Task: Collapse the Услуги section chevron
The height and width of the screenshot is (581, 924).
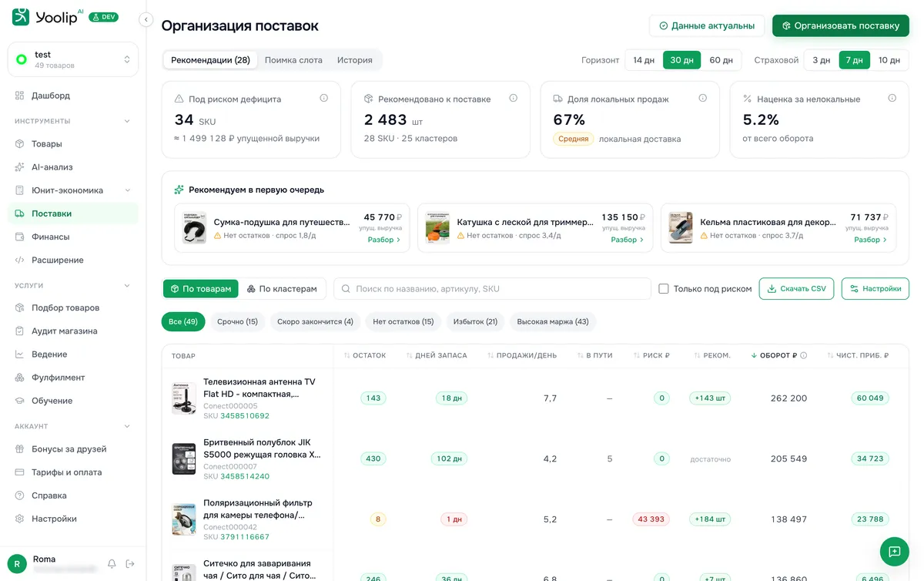Action: (x=128, y=285)
